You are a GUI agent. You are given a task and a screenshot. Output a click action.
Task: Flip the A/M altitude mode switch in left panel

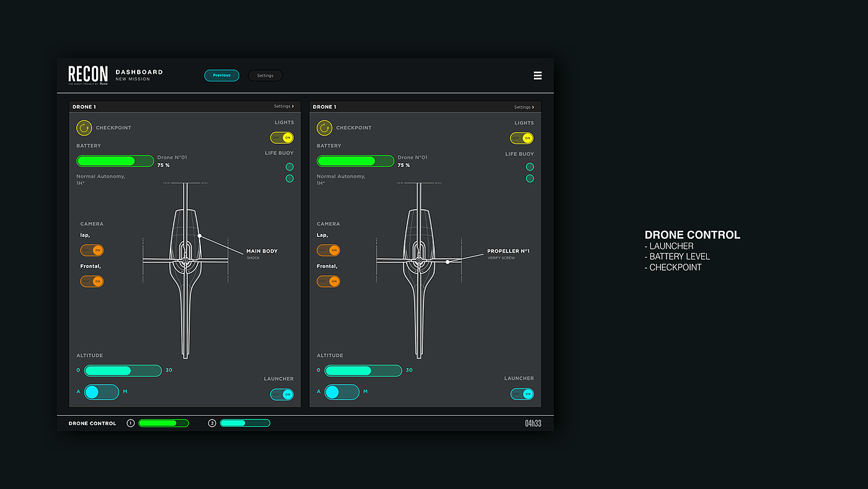click(x=101, y=392)
